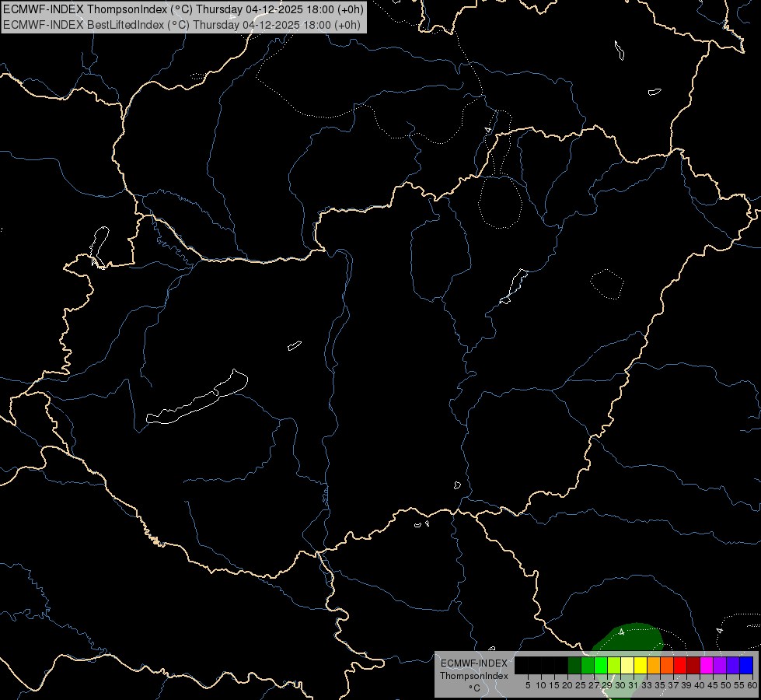This screenshot has width=761, height=700.
Task: Select the orange-red 35-37 legend swatch
Action: (x=667, y=665)
